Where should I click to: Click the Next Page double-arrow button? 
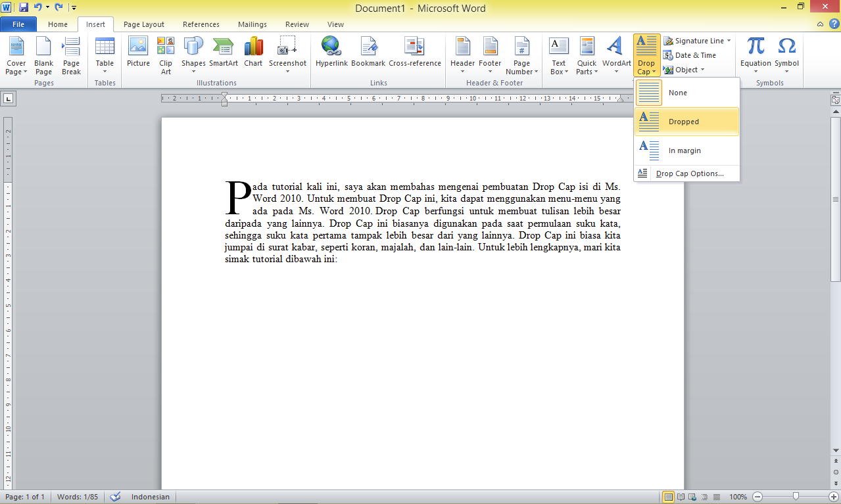[835, 482]
